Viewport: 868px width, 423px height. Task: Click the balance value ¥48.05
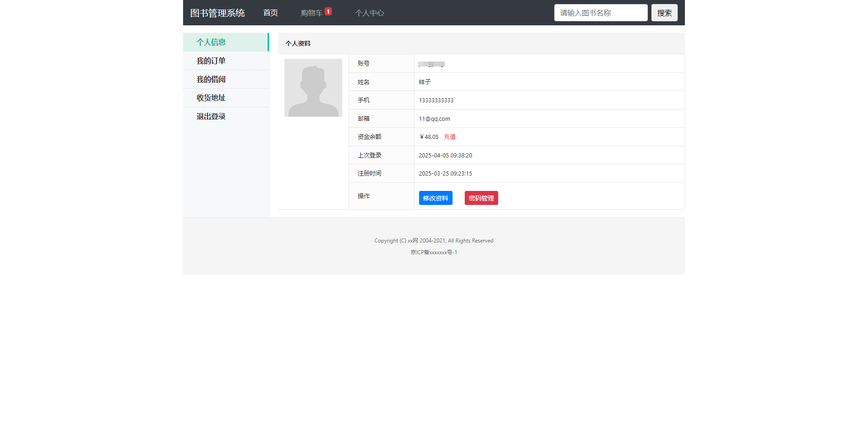coord(429,137)
